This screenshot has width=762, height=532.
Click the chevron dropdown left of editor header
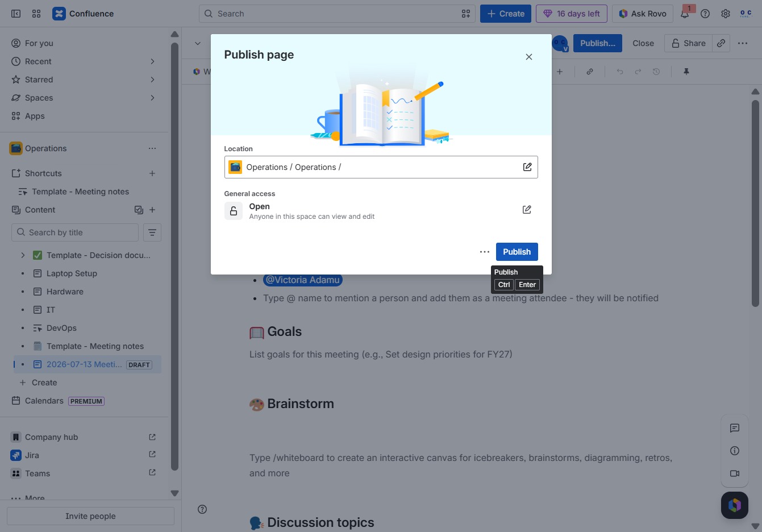click(198, 43)
